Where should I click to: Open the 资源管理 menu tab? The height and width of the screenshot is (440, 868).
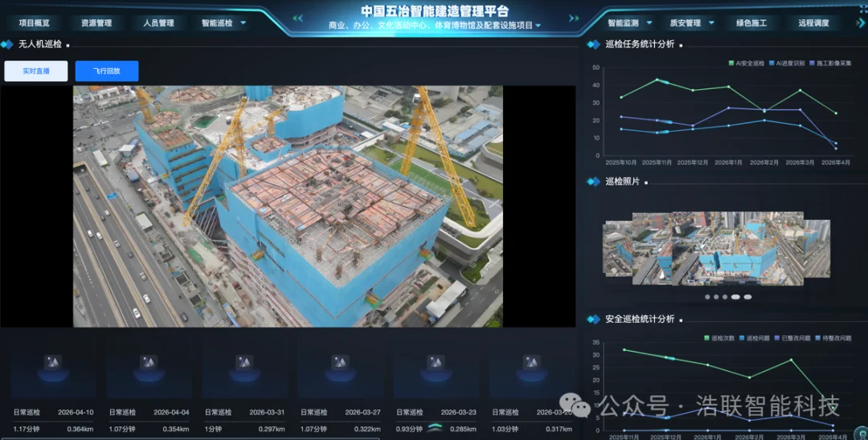(x=96, y=22)
